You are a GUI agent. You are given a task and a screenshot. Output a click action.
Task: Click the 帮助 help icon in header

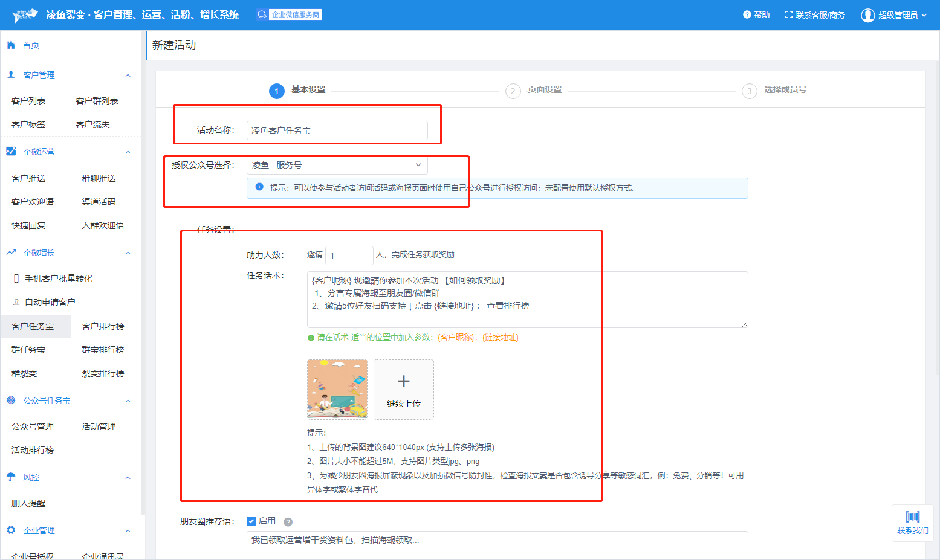[x=747, y=15]
